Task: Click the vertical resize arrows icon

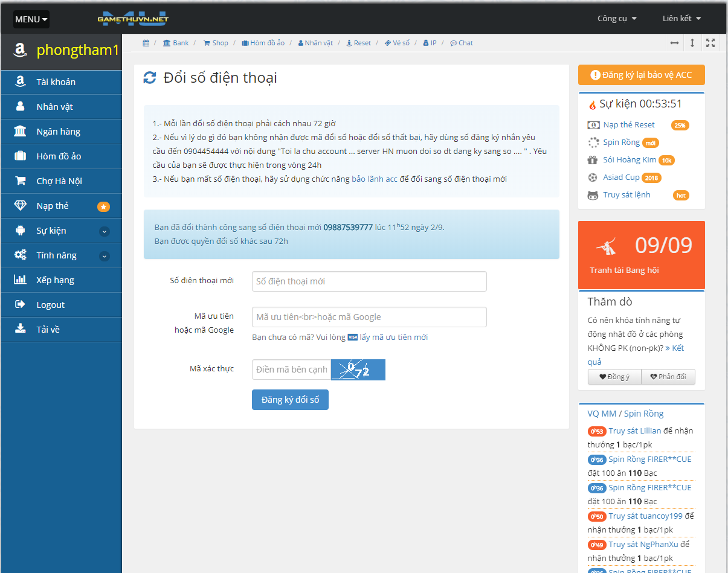Action: point(692,43)
